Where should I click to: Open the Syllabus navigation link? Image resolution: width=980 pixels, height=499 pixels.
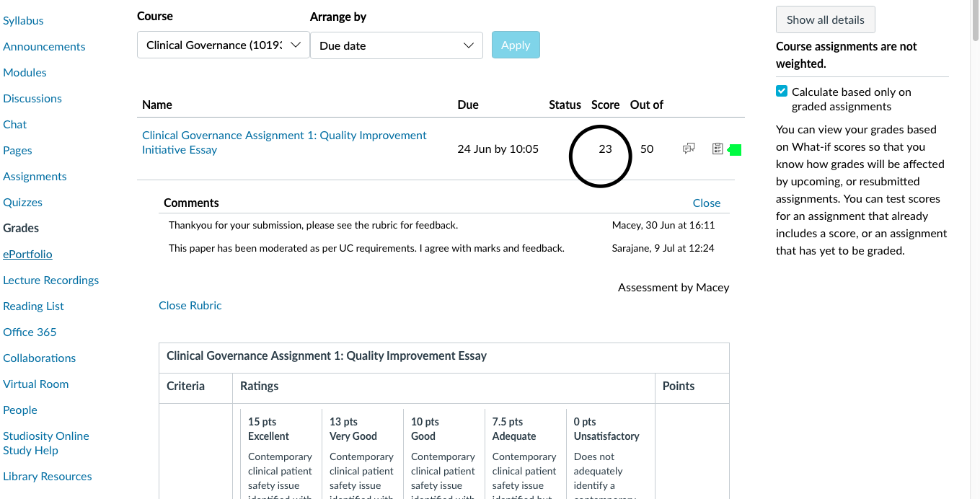pos(23,20)
